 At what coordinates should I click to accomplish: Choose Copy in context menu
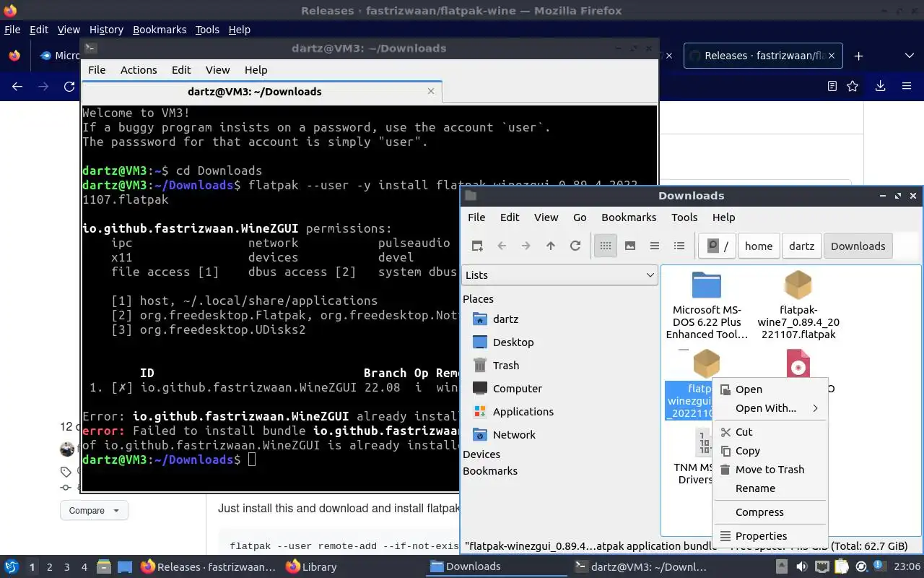(770, 451)
